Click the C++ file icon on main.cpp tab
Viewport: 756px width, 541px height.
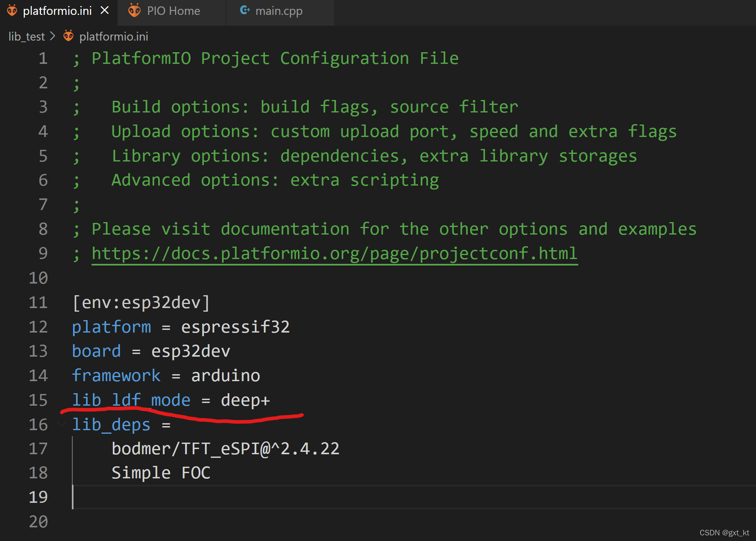245,10
